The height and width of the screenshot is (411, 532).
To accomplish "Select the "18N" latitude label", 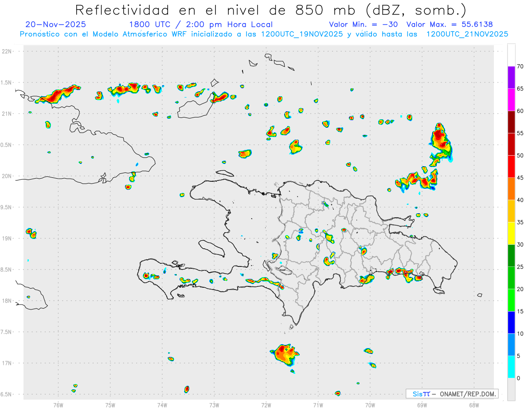I will point(8,301).
